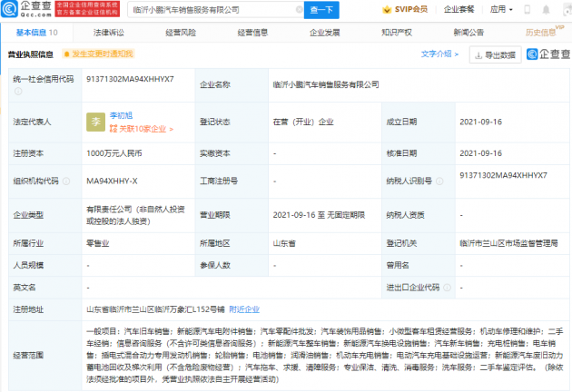Select the 营业执照信息 section heading

[x=31, y=54]
